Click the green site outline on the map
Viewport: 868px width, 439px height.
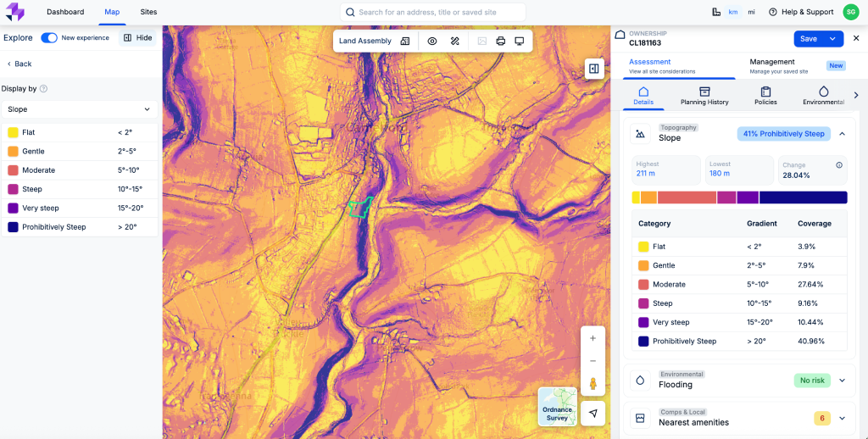point(360,207)
